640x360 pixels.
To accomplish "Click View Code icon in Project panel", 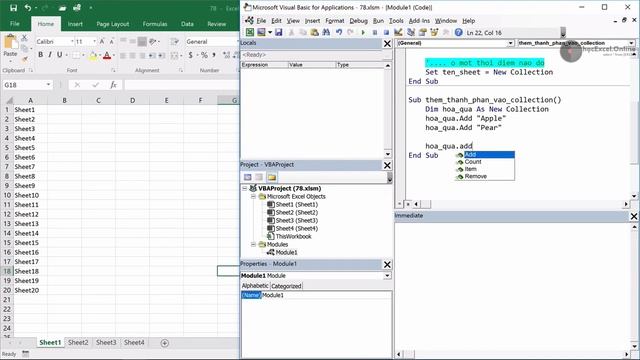I will pos(247,177).
